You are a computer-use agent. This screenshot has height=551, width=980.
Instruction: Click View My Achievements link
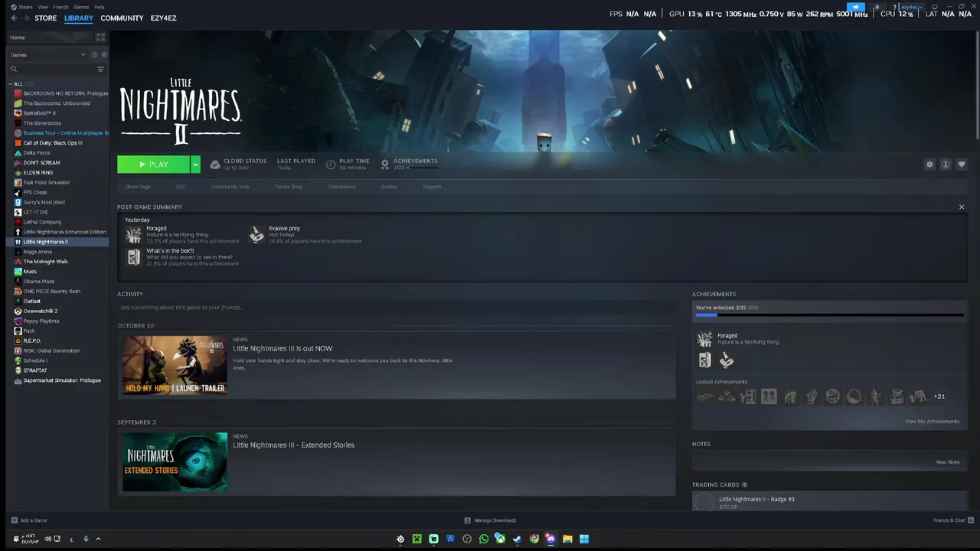pyautogui.click(x=932, y=422)
